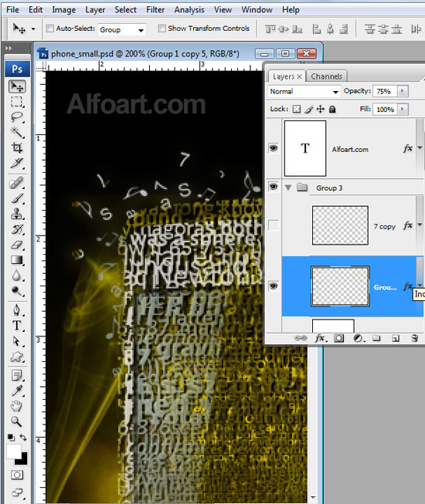Expand effects on Alfoart.com layer

click(420, 148)
